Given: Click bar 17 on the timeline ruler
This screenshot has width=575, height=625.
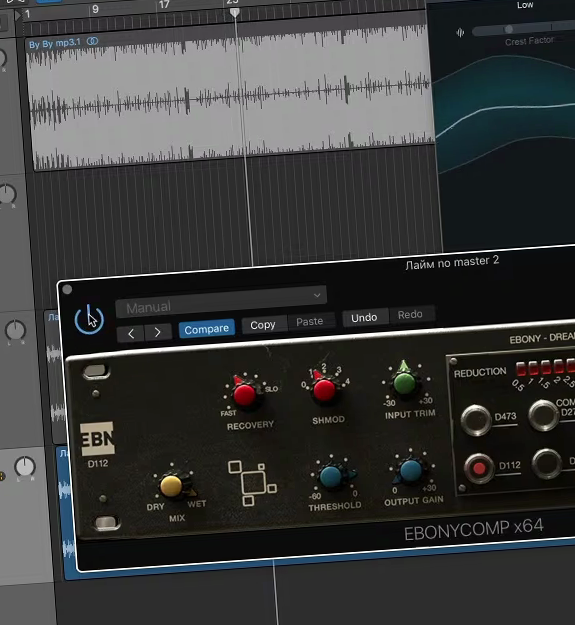Looking at the screenshot, I should (164, 5).
